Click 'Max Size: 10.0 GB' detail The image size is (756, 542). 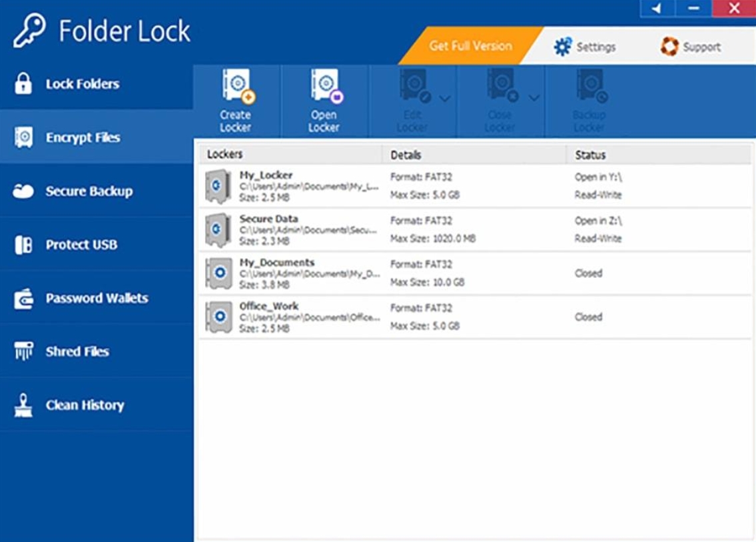(x=427, y=283)
